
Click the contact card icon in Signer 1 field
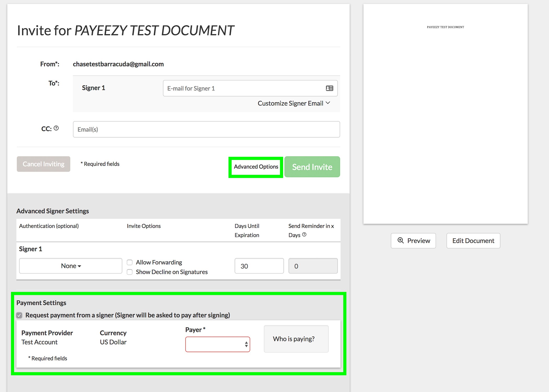click(329, 88)
